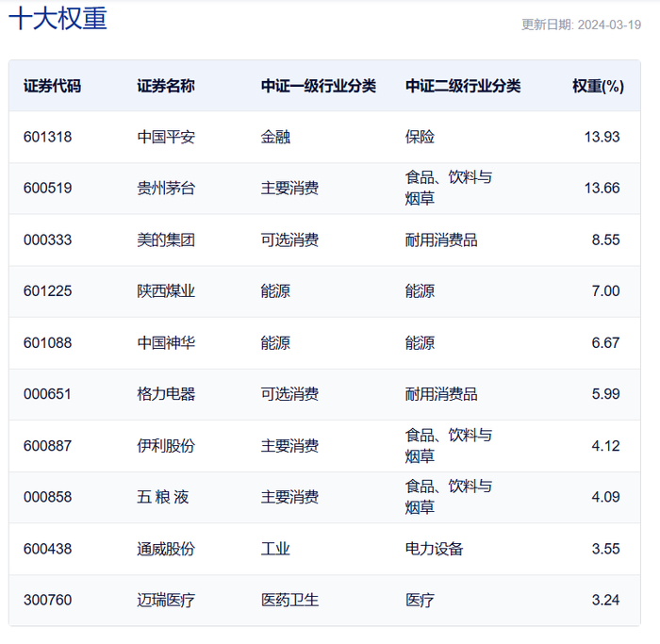This screenshot has height=644, width=660.
Task: Click the 工业 industry cell
Action: point(275,549)
